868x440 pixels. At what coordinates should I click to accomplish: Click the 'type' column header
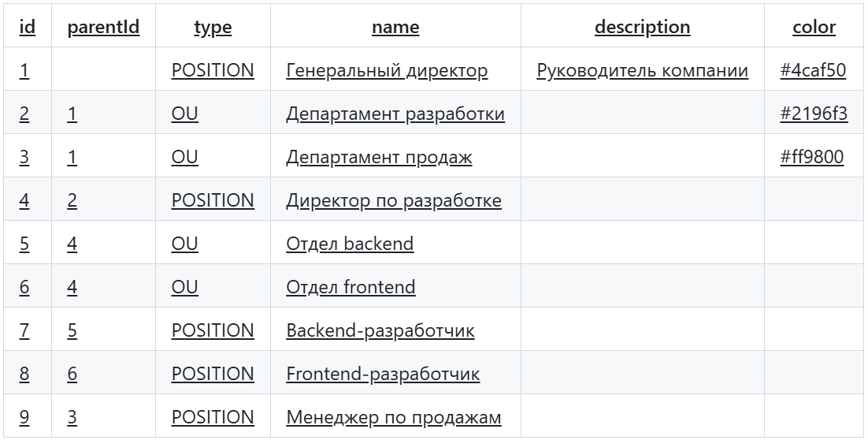click(213, 28)
